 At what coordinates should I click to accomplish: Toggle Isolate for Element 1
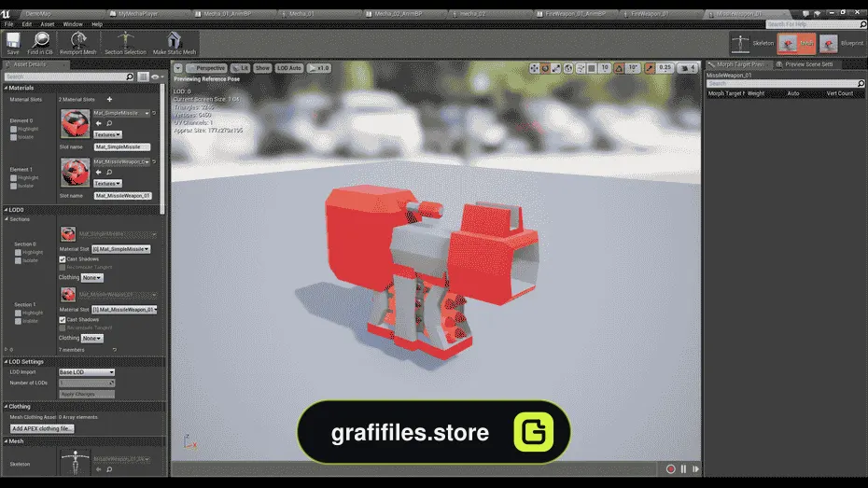point(13,186)
